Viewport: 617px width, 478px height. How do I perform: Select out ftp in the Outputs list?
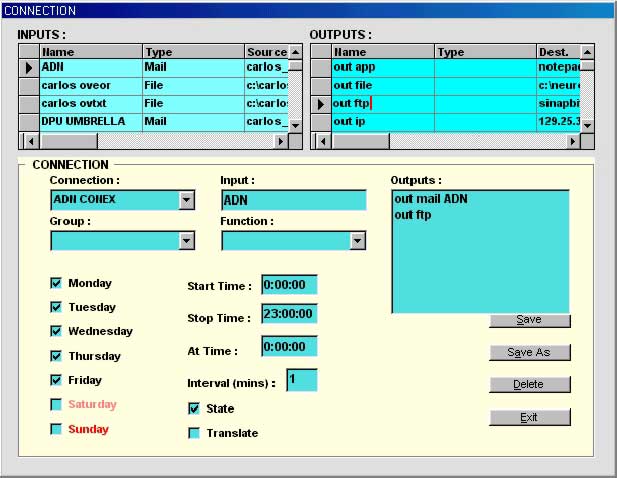pyautogui.click(x=414, y=215)
